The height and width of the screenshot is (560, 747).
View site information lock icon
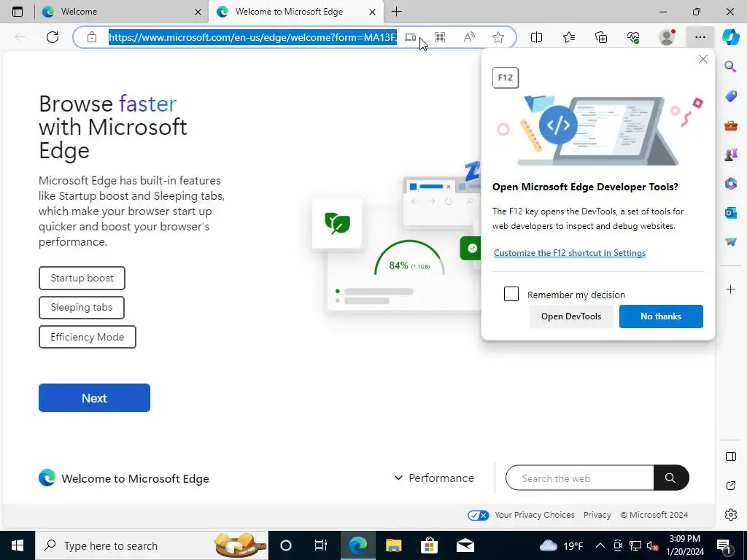(92, 37)
